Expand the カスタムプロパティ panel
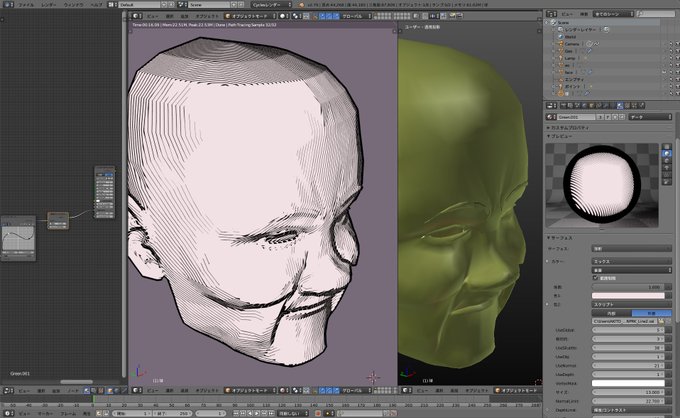 click(x=568, y=128)
